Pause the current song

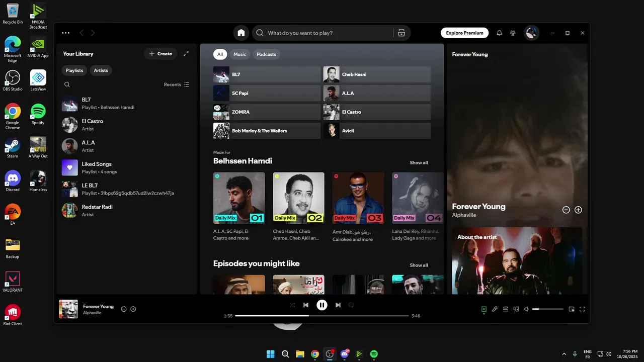point(322,305)
